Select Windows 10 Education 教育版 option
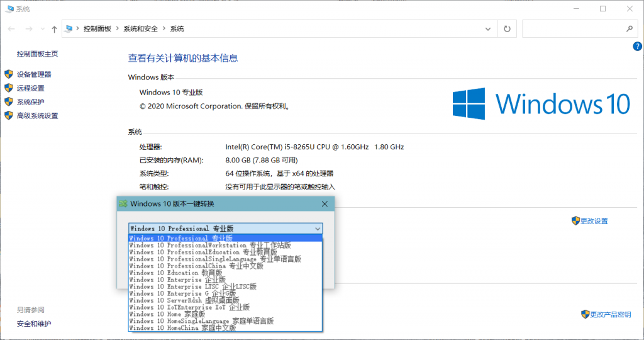The height and width of the screenshot is (340, 644). (226, 273)
